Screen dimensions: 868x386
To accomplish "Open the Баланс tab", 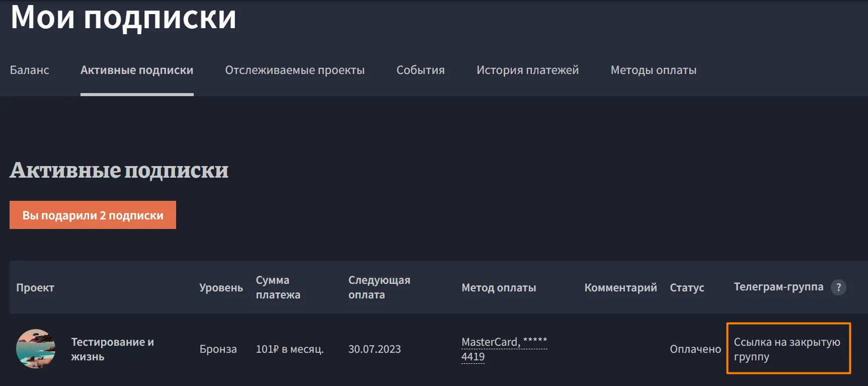I will click(30, 70).
